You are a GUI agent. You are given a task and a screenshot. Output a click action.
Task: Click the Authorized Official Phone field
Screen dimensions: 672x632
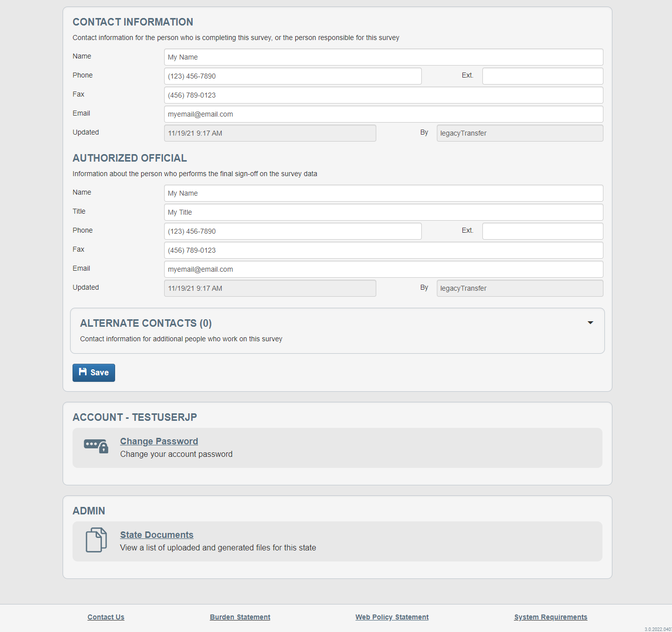[x=293, y=231]
